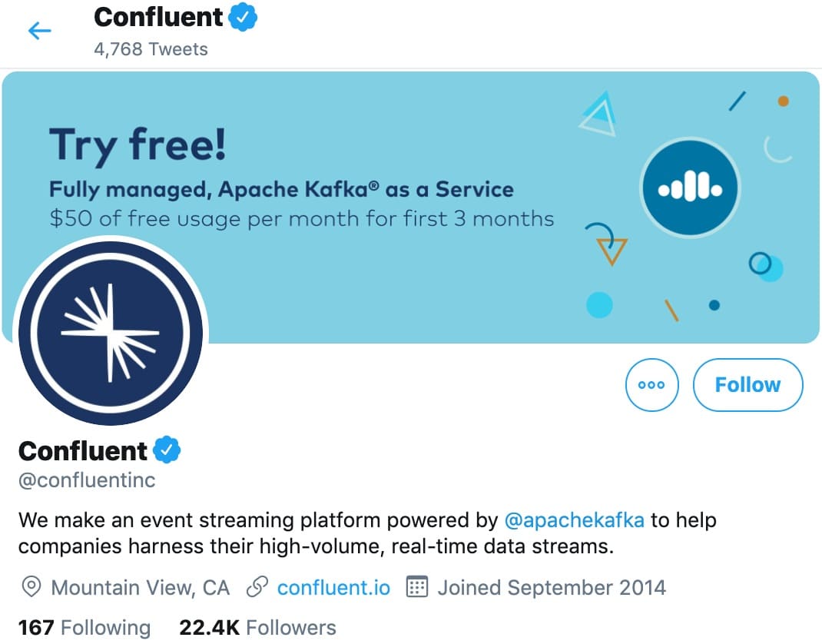Click the link chain icon
The width and height of the screenshot is (822, 644).
[x=257, y=587]
